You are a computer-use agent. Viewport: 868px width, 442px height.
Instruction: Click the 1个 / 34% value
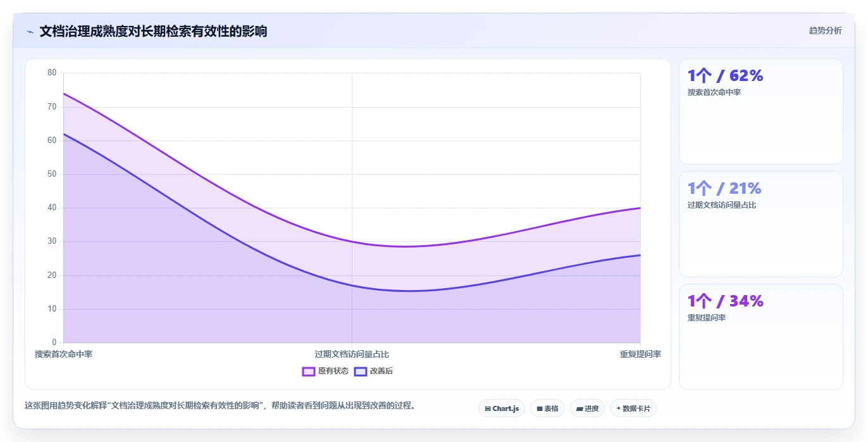[726, 301]
